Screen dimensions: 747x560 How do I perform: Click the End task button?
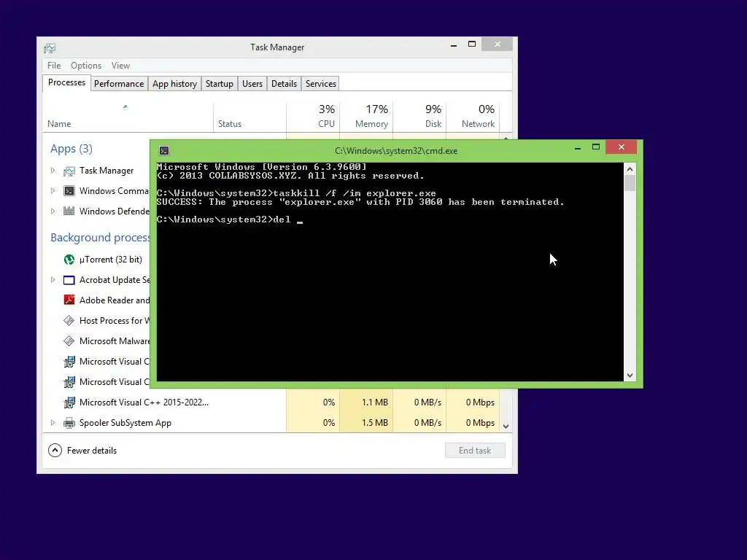coord(475,451)
